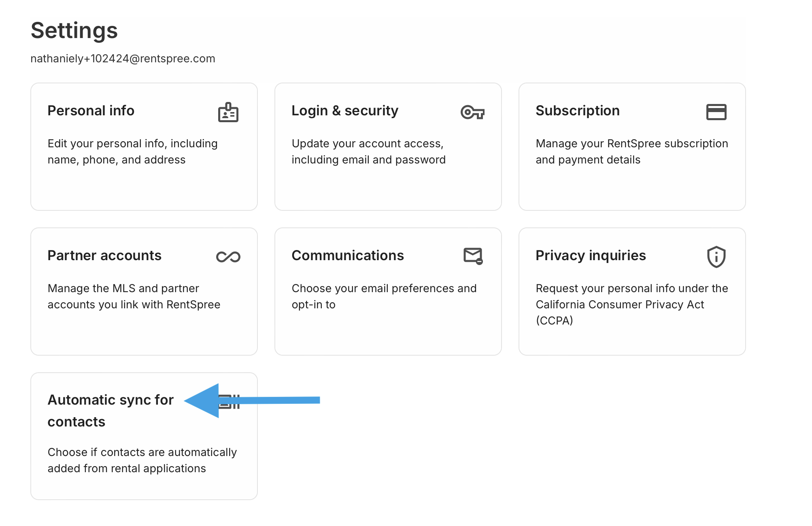812x526 pixels.
Task: Click the contacts icon on Automatic sync card
Action: [x=229, y=402]
